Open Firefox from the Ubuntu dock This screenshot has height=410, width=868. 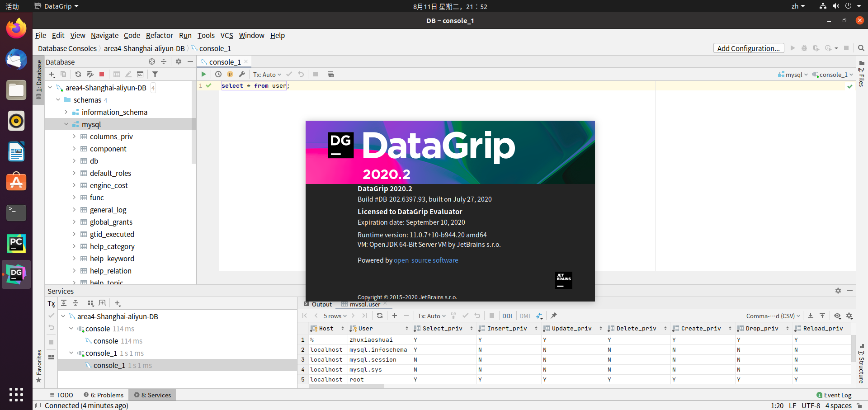tap(16, 28)
